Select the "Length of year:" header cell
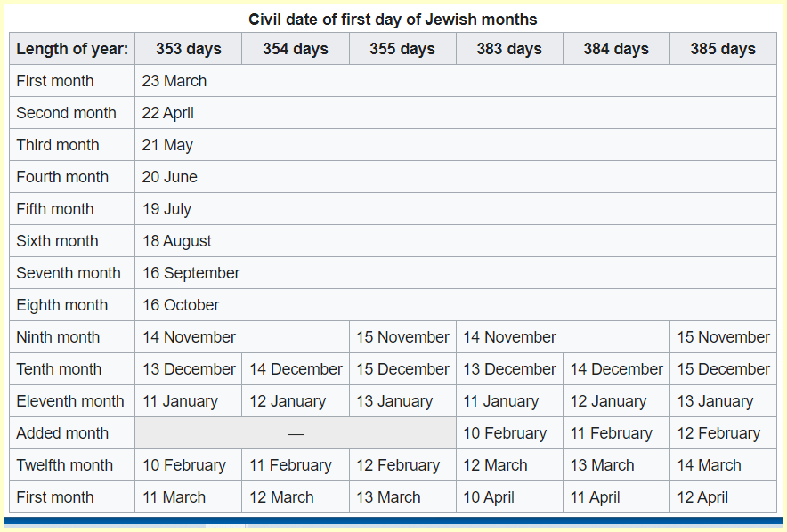Screen dimensions: 787x532 pos(72,49)
